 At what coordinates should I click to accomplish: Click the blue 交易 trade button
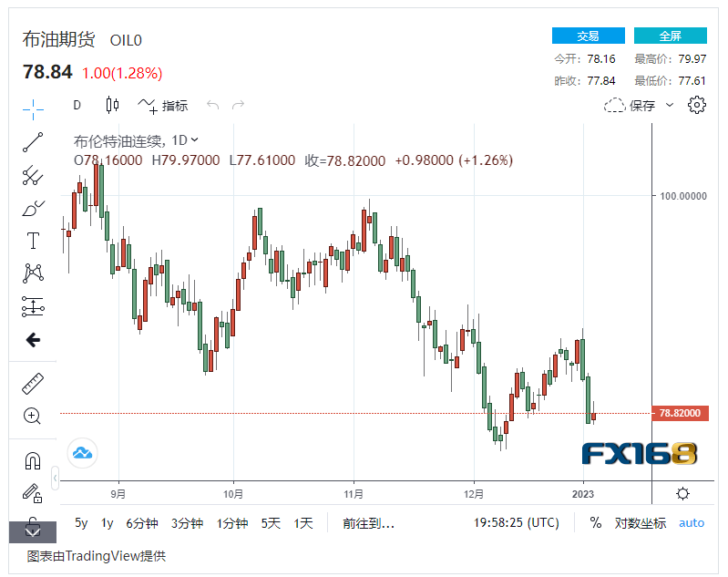[588, 36]
